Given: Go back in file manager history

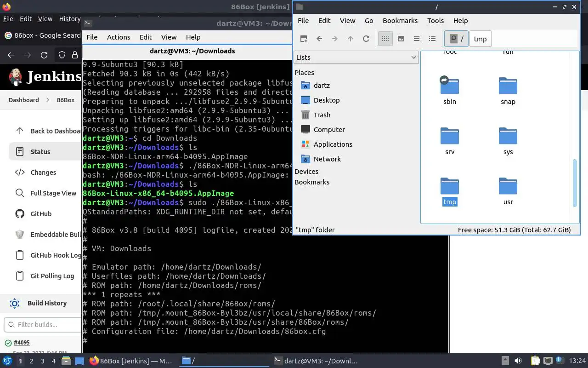Looking at the screenshot, I should [319, 39].
